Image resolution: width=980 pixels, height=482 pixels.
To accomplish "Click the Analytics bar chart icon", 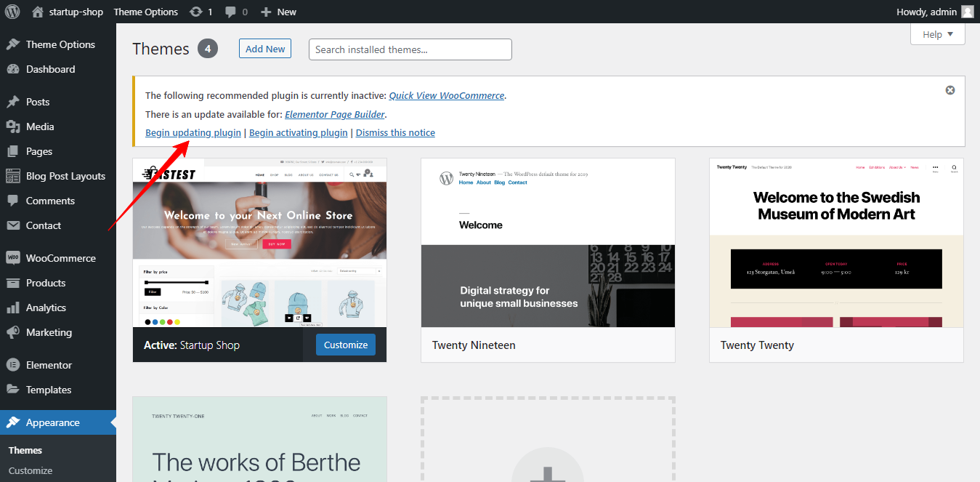I will point(13,308).
